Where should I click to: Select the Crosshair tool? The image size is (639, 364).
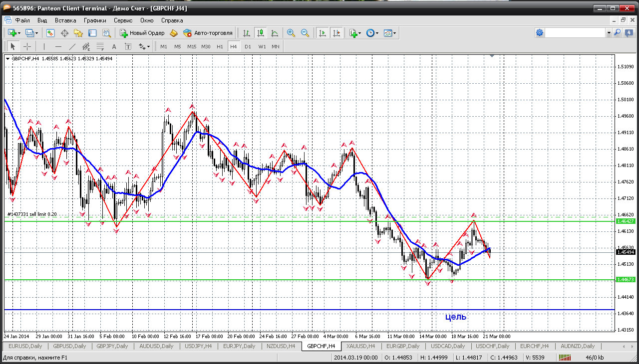[27, 46]
